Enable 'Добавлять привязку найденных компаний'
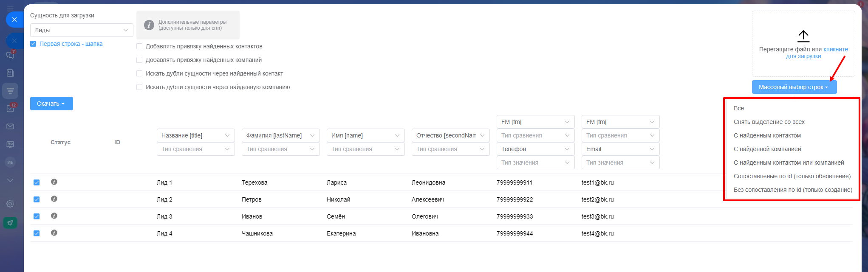Screen dimensions: 868x272 tap(139, 60)
